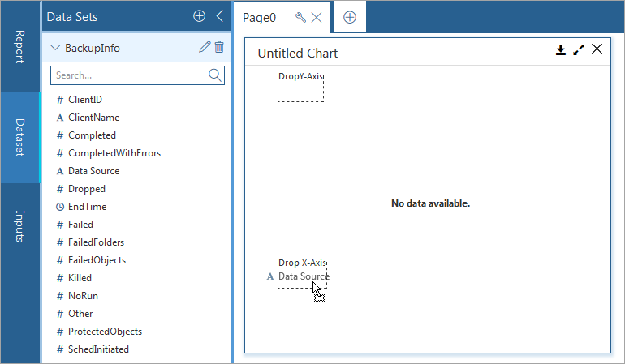Screen dimensions: 625x364
Task: Select the EndTime field
Action: pyautogui.click(x=87, y=207)
